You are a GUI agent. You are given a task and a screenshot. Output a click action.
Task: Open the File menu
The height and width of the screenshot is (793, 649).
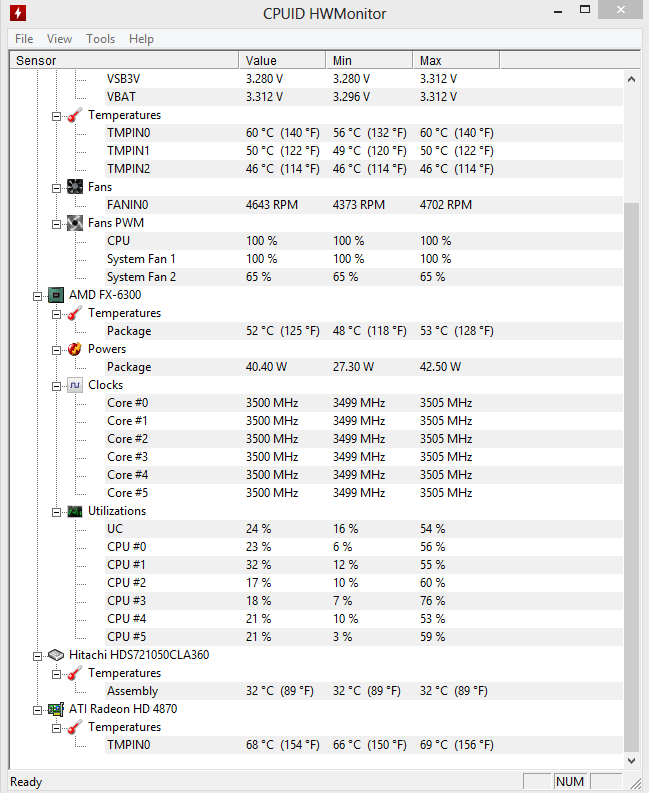(x=24, y=39)
